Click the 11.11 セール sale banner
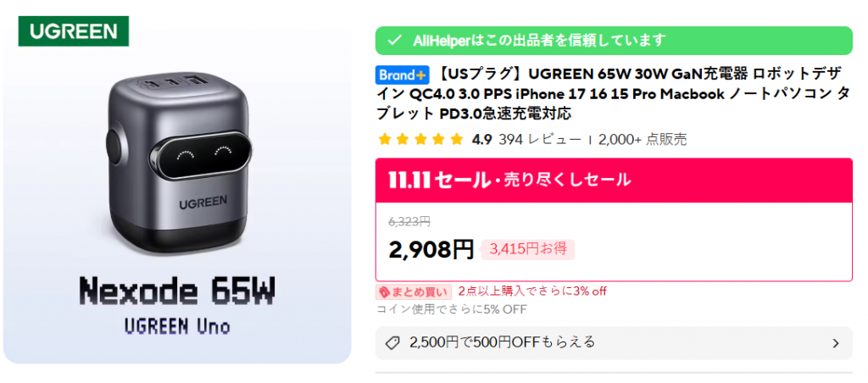This screenshot has width=868, height=383. point(614,180)
